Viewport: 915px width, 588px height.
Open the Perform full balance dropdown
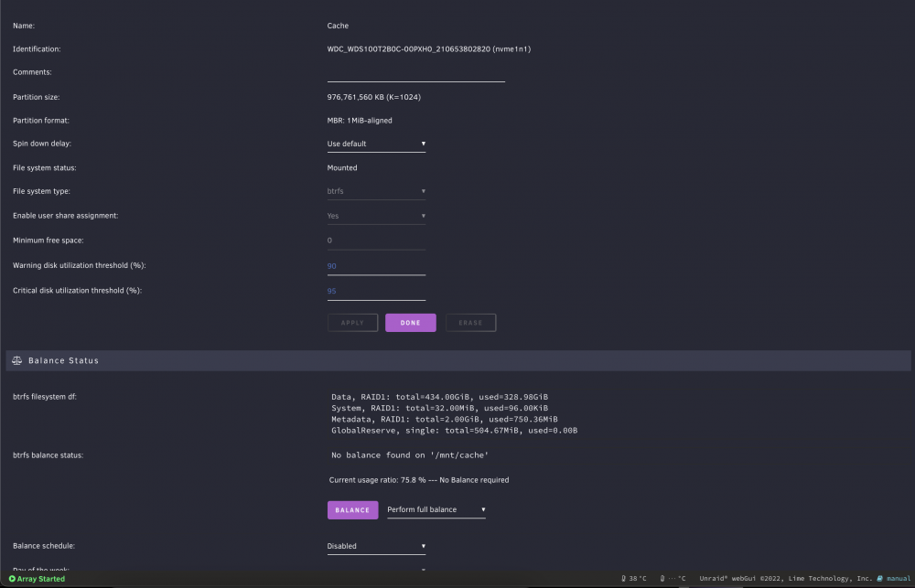pos(436,510)
